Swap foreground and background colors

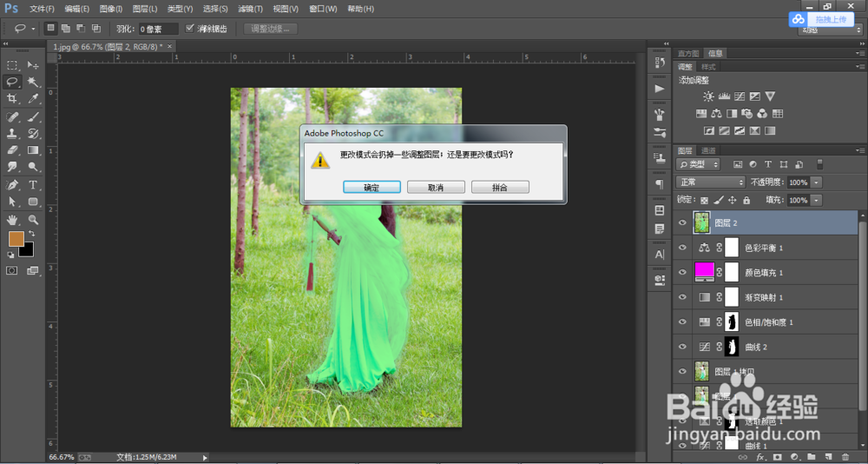(31, 234)
